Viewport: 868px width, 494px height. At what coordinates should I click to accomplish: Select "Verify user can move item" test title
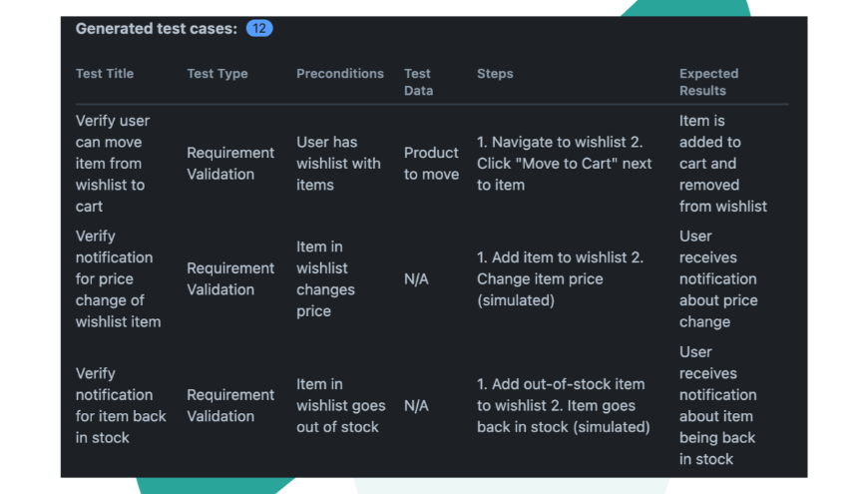[x=113, y=164]
